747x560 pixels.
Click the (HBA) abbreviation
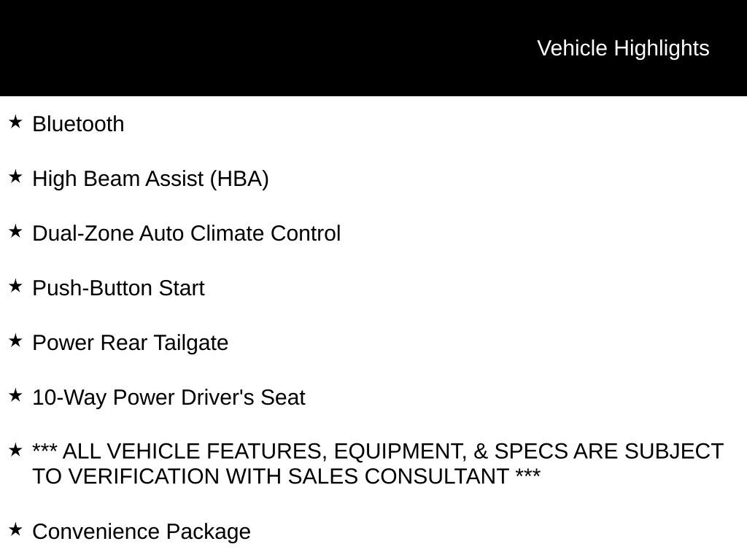tap(239, 179)
